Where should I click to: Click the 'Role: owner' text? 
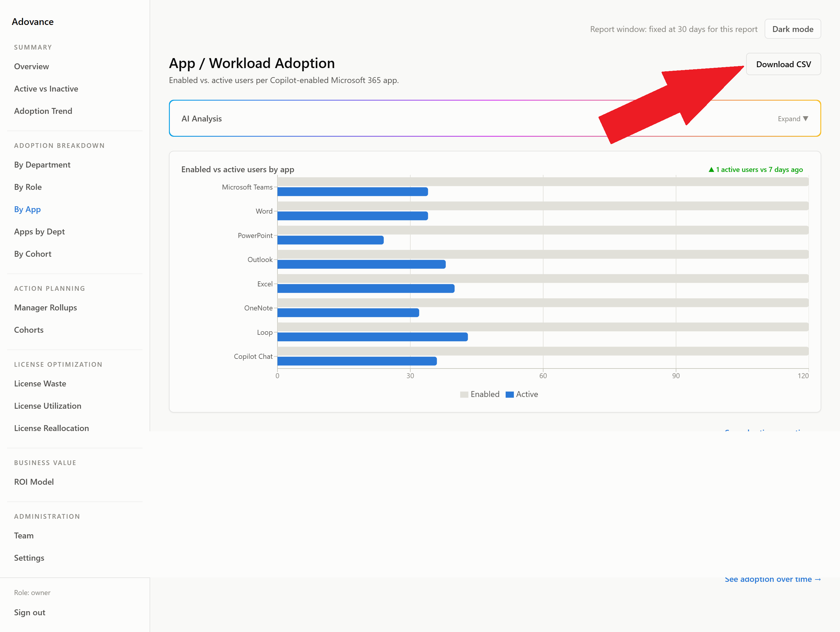pyautogui.click(x=32, y=592)
